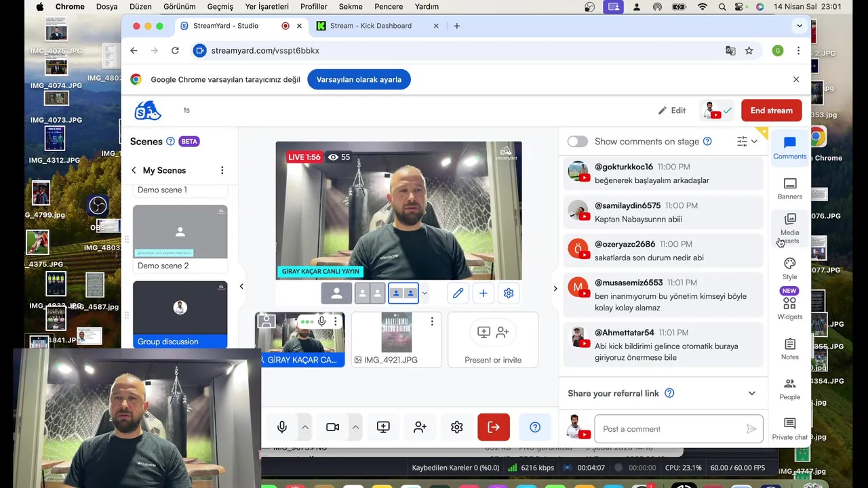Select the solo single-person layout
The width and height of the screenshot is (868, 488).
pos(336,293)
